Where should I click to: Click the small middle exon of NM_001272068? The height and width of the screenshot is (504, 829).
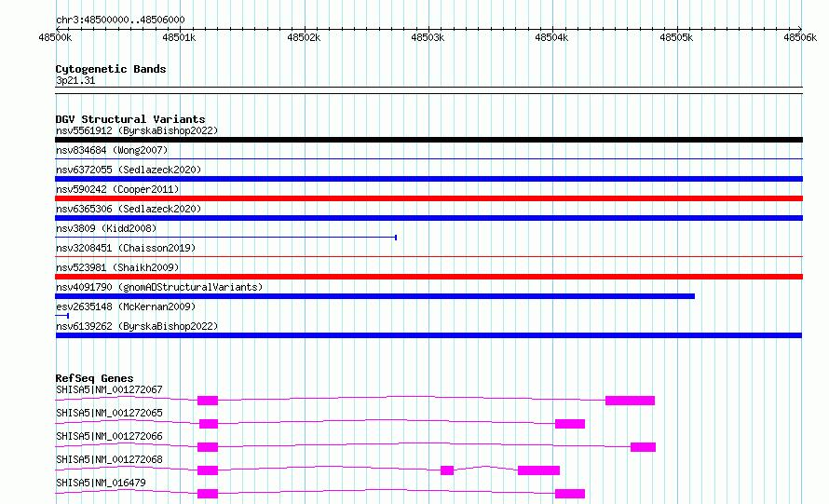447,470
